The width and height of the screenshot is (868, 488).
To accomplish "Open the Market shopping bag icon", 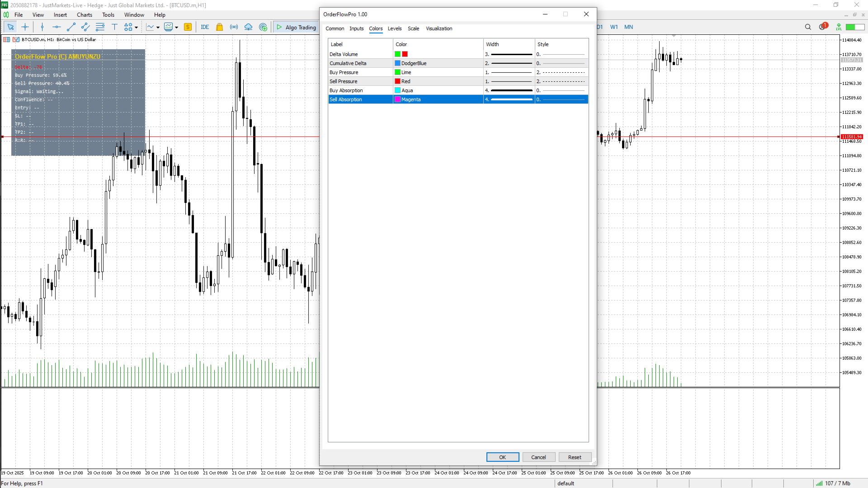I will click(219, 27).
